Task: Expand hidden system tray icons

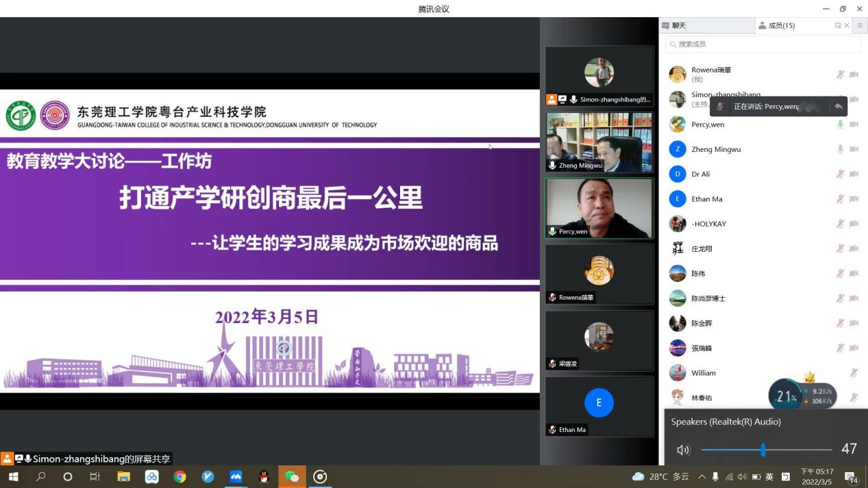Action: click(x=702, y=477)
